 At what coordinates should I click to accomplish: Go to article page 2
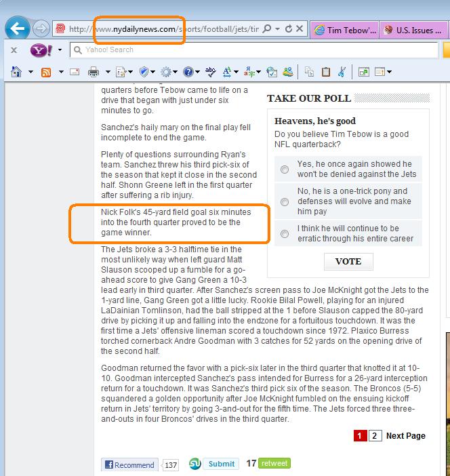[x=375, y=436]
